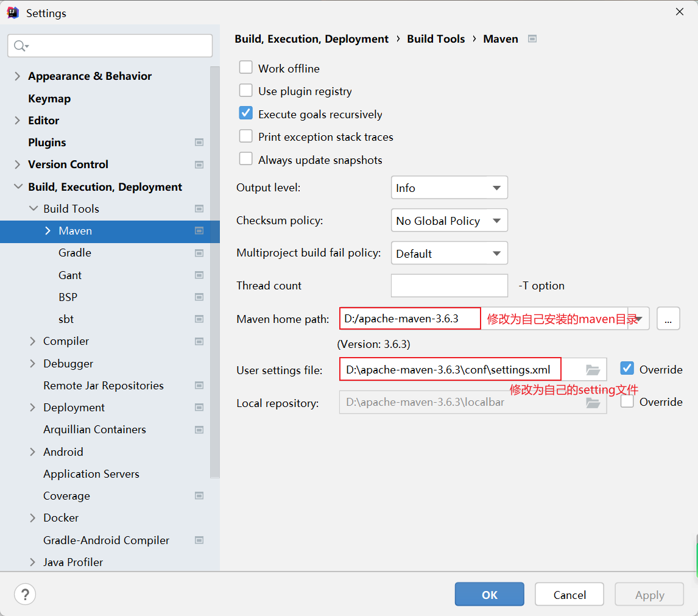
Task: Click the project icon beside the Maven breadcrumb
Action: click(532, 39)
